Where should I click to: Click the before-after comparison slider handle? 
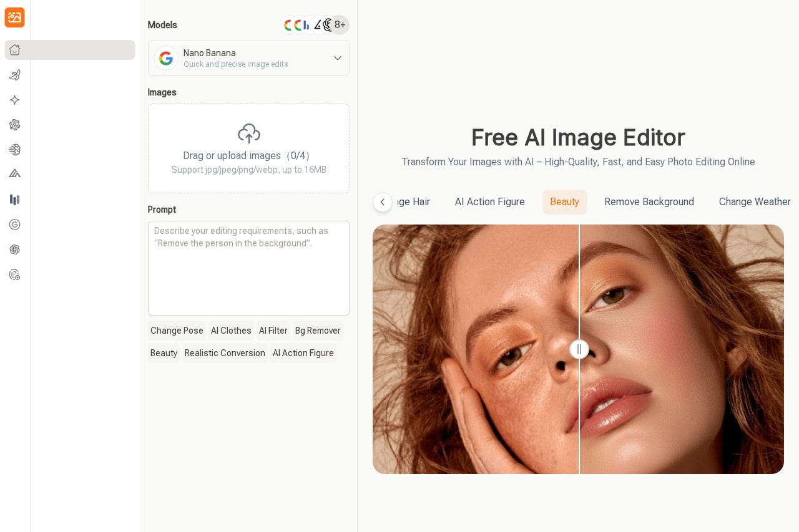[x=579, y=349]
